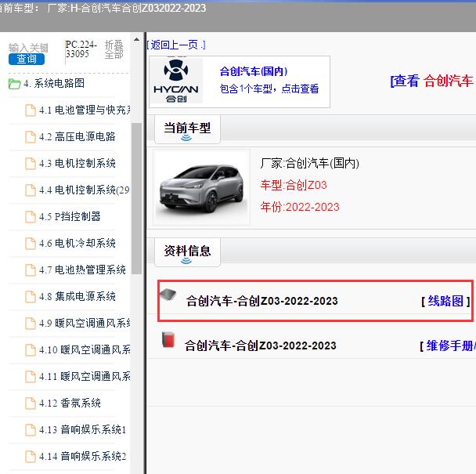Image resolution: width=476 pixels, height=474 pixels.
Task: Open 4.6 电机冷却系统 entry
Action: (77, 244)
